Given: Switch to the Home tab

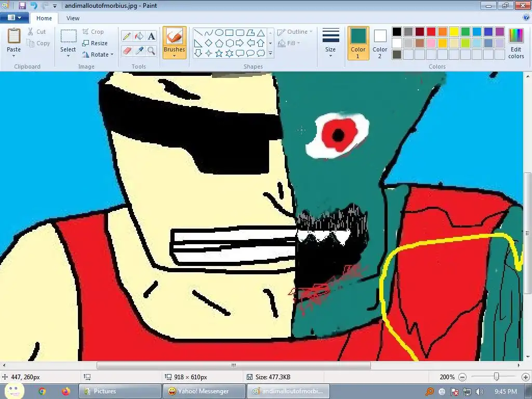Looking at the screenshot, I should tap(44, 18).
